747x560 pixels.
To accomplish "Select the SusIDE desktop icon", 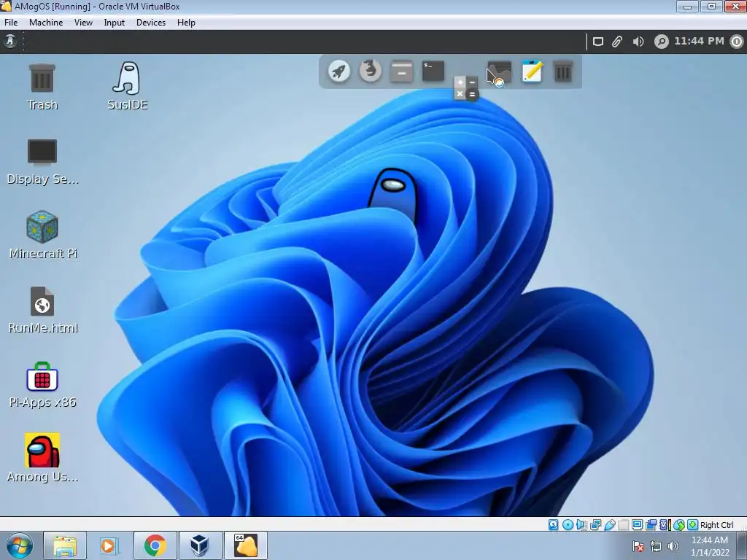I will click(127, 86).
